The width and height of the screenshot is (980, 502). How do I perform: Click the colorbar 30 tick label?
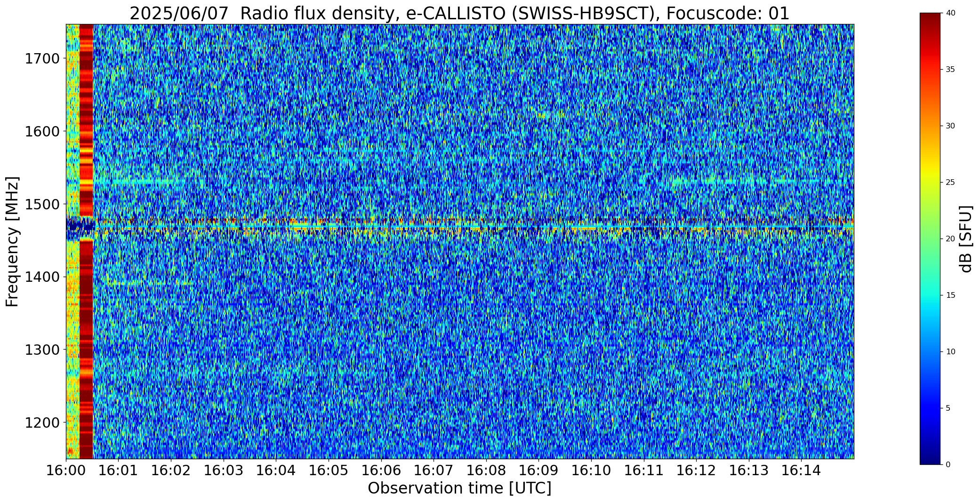click(x=950, y=126)
